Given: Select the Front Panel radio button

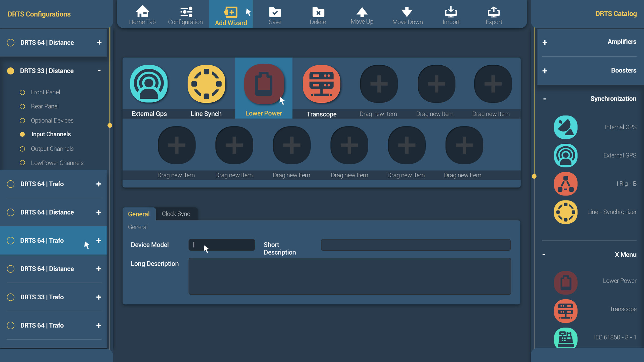Looking at the screenshot, I should click(22, 92).
